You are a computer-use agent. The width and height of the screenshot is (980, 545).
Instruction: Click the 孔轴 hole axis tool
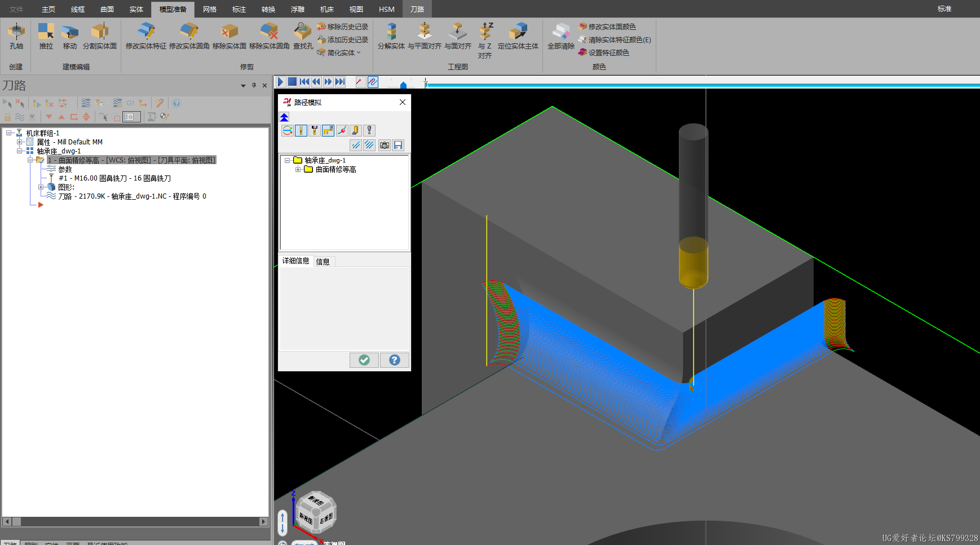pyautogui.click(x=16, y=37)
